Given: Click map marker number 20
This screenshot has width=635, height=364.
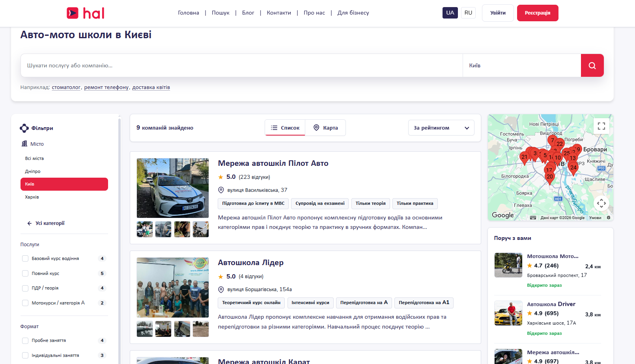Looking at the screenshot, I should tap(549, 178).
